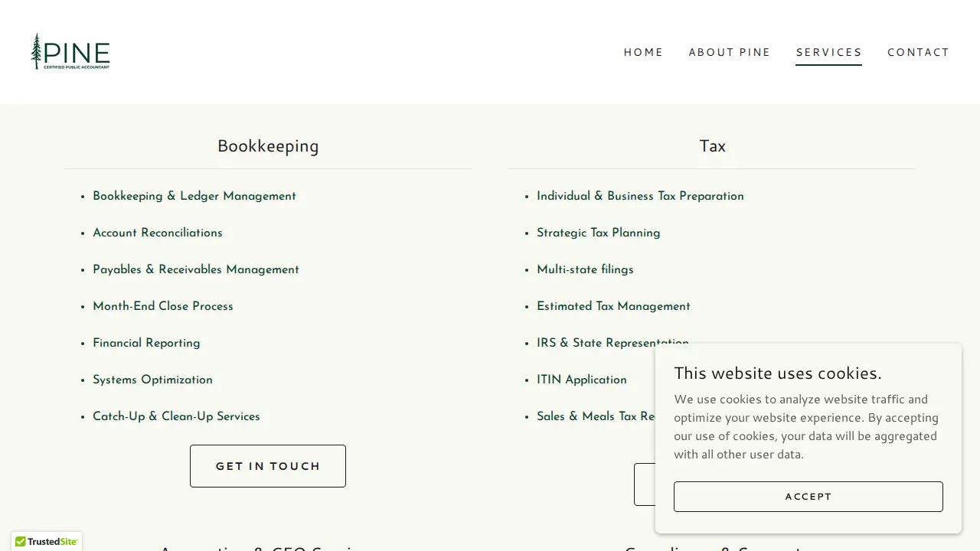Accept the cookies notice

[x=808, y=497]
